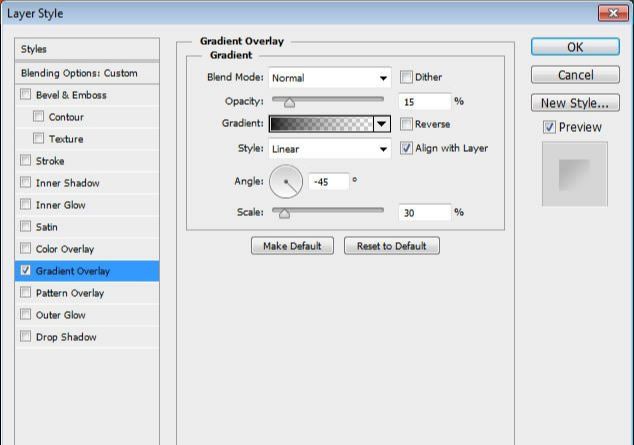634x445 pixels.
Task: Select the Gradient Overlay settings row
Action: (x=87, y=271)
